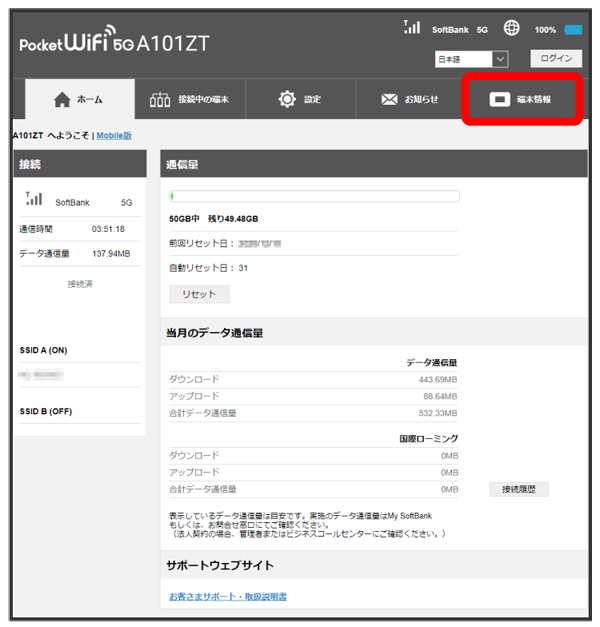The height and width of the screenshot is (627, 600).
Task: Click the connected devices icon
Action: (160, 100)
